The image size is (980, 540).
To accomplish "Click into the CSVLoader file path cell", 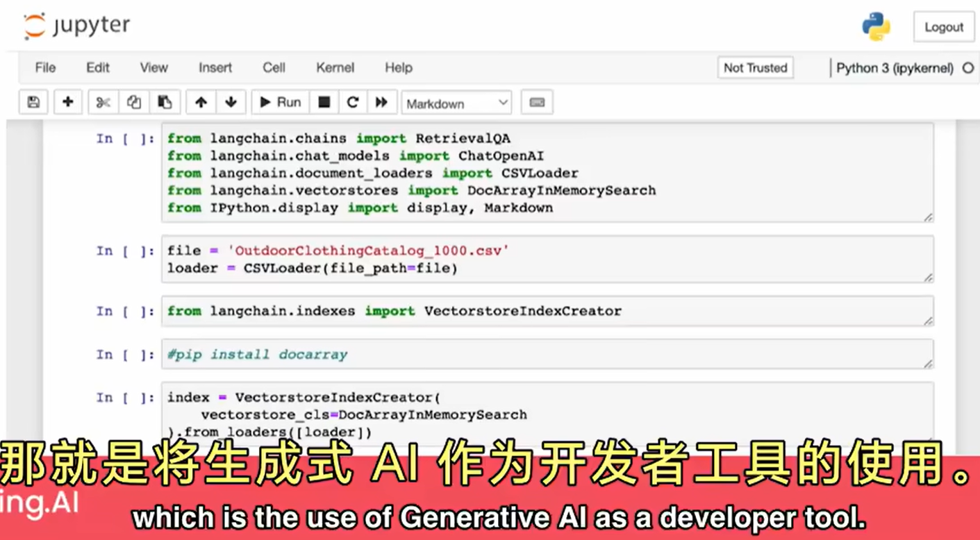I will click(x=547, y=259).
